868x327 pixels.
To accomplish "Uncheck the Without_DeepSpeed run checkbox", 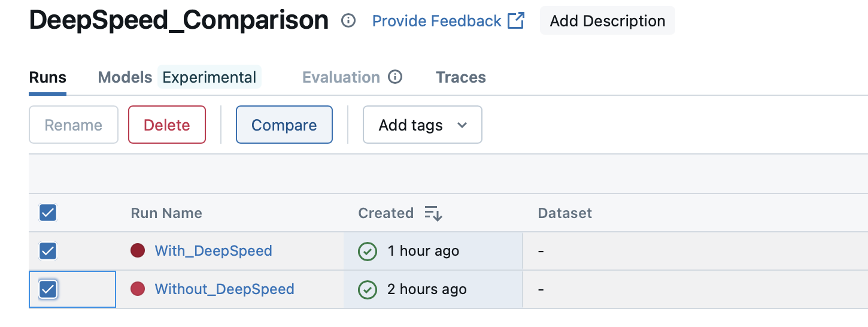I will (48, 289).
